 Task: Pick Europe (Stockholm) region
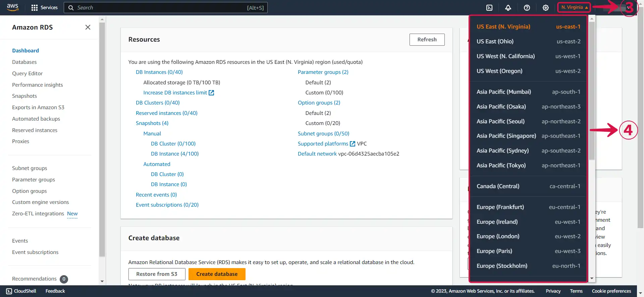[528, 266]
